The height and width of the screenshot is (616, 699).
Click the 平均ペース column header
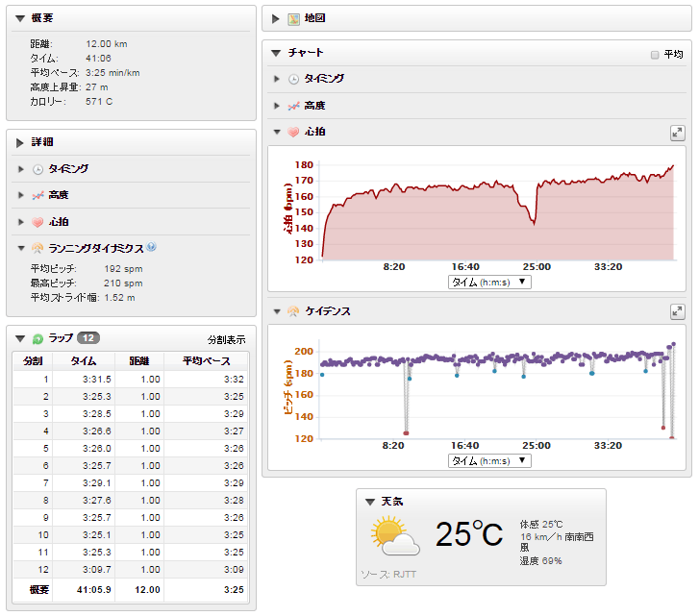pyautogui.click(x=205, y=361)
